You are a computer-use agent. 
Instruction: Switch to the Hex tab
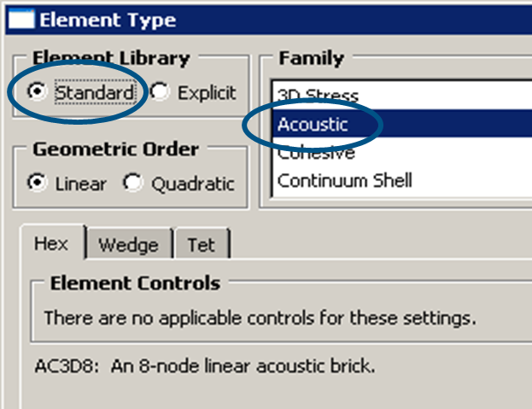(51, 244)
